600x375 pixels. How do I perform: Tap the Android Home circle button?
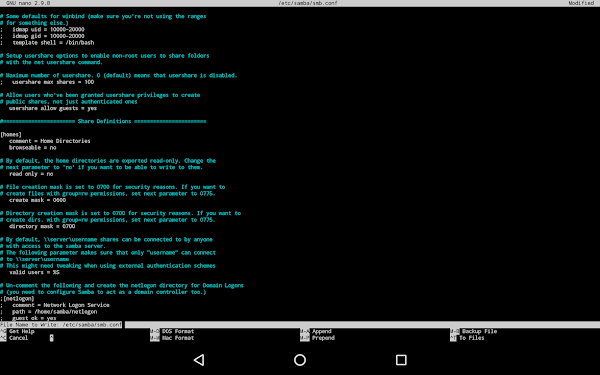click(x=300, y=360)
